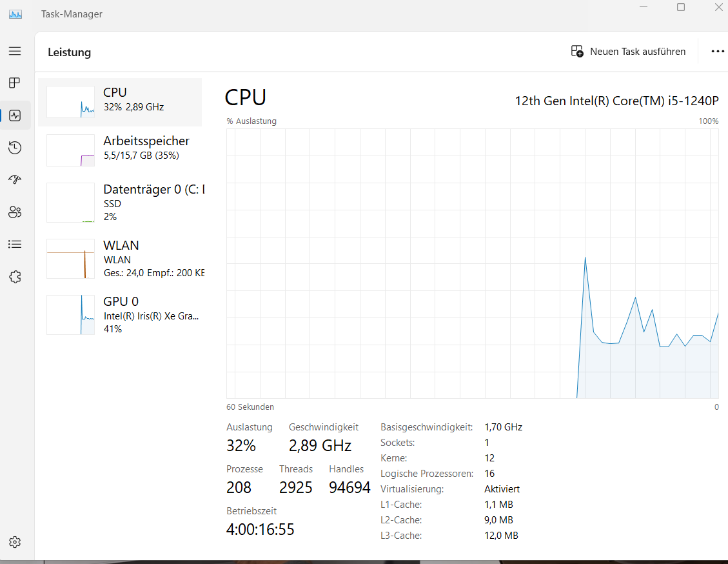Open the hamburger navigation menu

(15, 51)
